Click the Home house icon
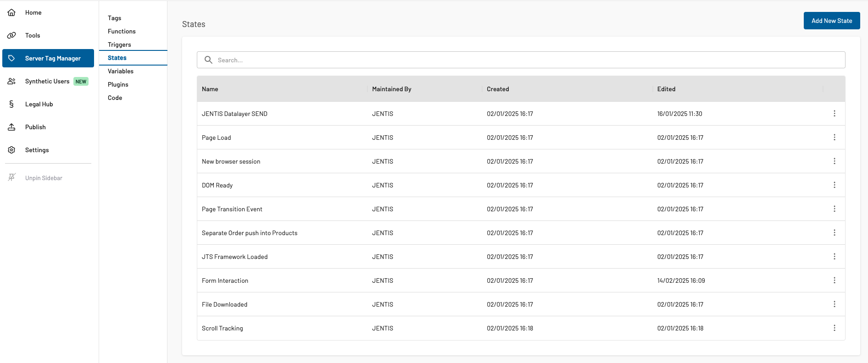This screenshot has width=868, height=363. coord(11,12)
